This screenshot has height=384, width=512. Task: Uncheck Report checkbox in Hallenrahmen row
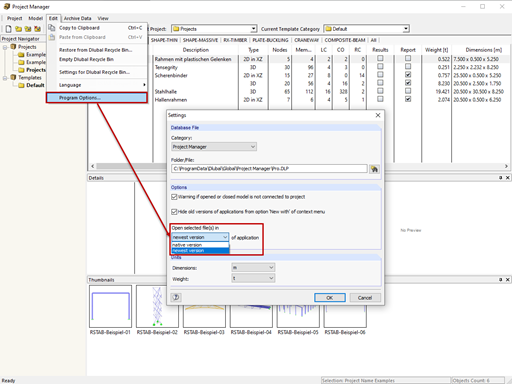point(408,99)
